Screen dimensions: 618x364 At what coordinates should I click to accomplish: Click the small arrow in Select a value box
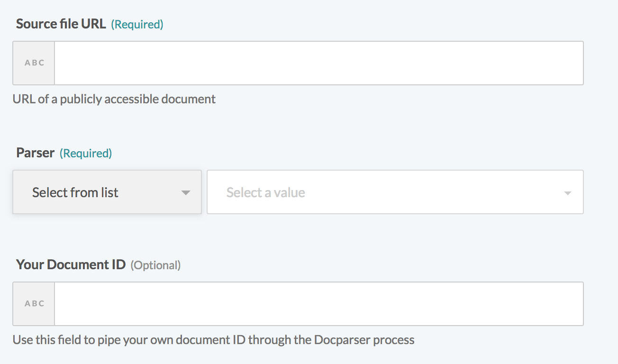[x=567, y=193]
